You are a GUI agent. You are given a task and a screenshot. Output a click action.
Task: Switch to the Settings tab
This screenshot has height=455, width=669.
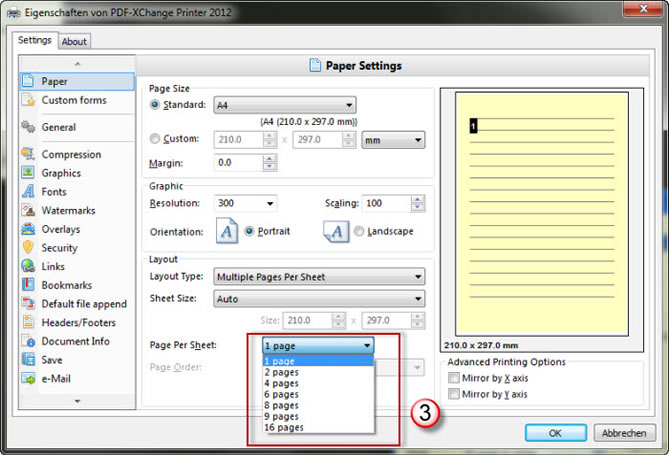[x=35, y=40]
